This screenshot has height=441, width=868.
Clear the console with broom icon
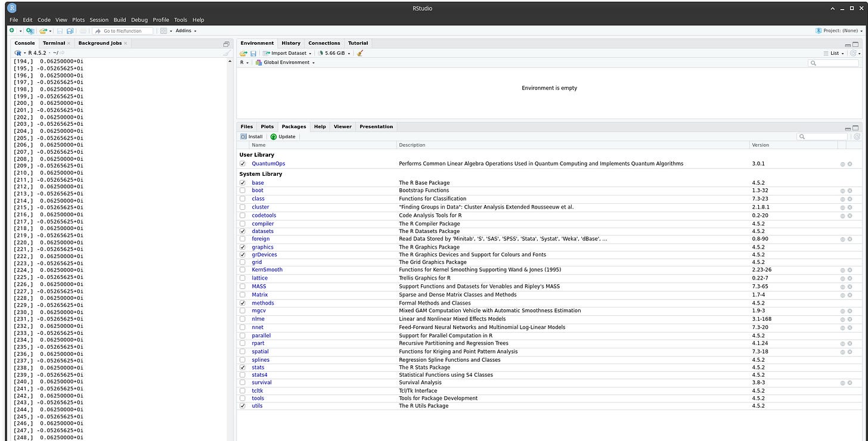click(227, 53)
